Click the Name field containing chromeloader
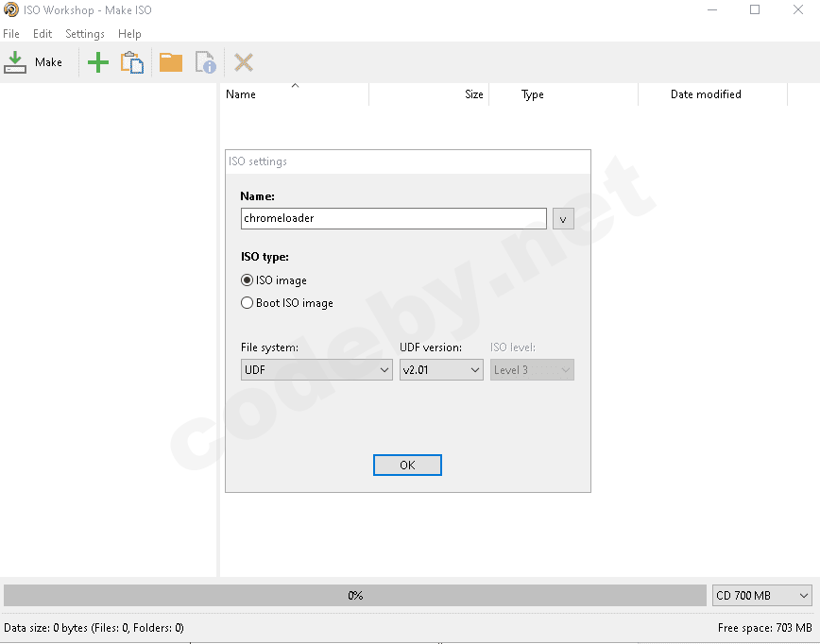Viewport: 820px width, 644px height. point(393,218)
